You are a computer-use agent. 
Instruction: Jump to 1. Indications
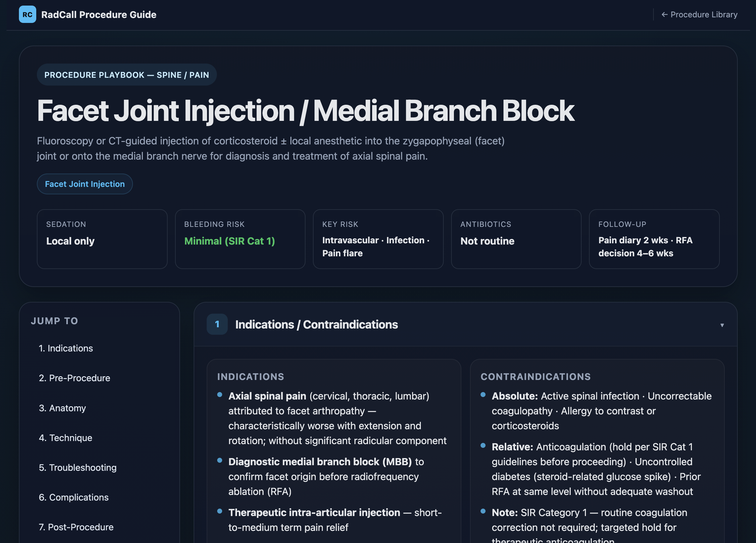(66, 348)
